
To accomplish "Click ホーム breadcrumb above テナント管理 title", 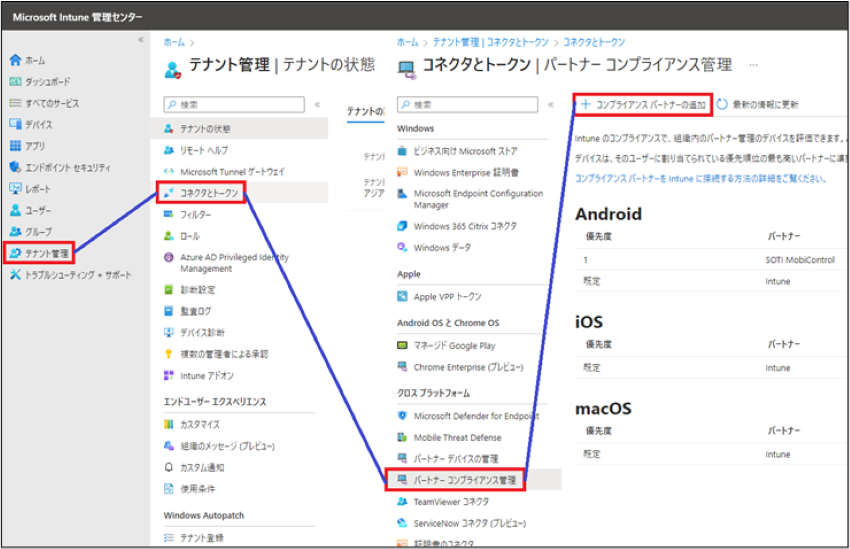I will pyautogui.click(x=174, y=42).
